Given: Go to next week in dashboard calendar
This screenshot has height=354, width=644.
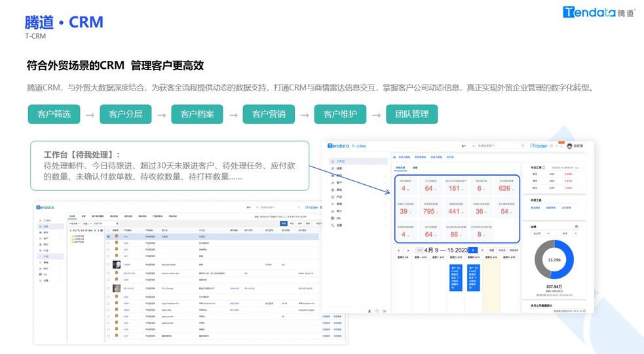Looking at the screenshot, I should (x=408, y=250).
